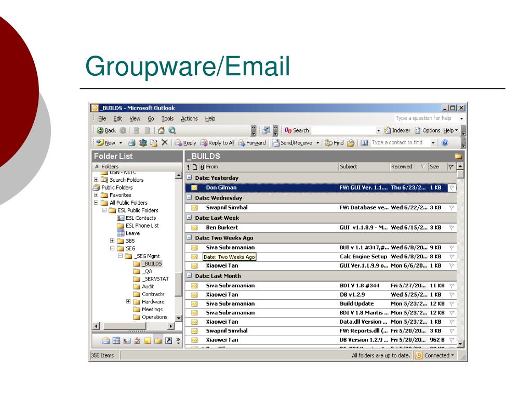Click the Attachment column header icon
This screenshot has width=532, height=399.
coord(202,167)
